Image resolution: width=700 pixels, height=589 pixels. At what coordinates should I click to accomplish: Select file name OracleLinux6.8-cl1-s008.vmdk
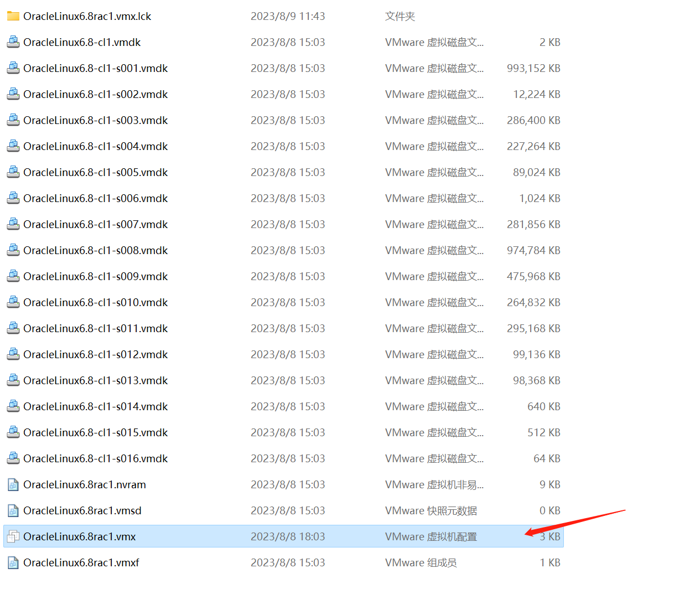click(95, 250)
